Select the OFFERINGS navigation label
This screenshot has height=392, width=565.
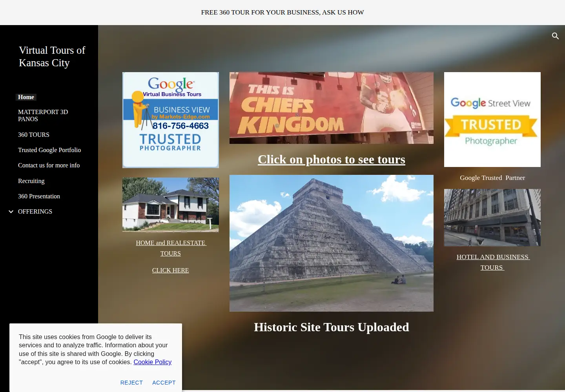(x=35, y=212)
